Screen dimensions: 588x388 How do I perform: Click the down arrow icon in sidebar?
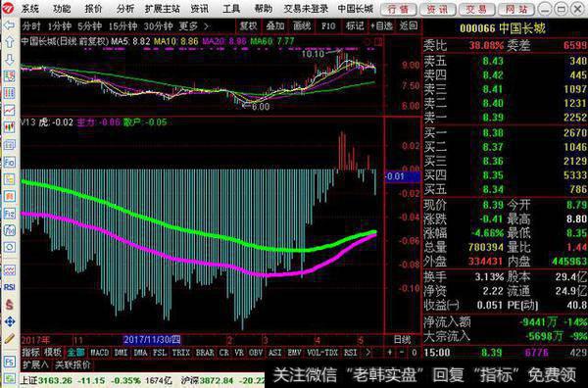(9, 59)
